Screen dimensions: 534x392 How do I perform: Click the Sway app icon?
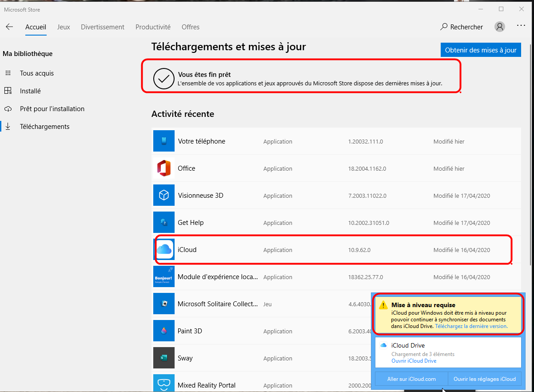pyautogui.click(x=164, y=358)
